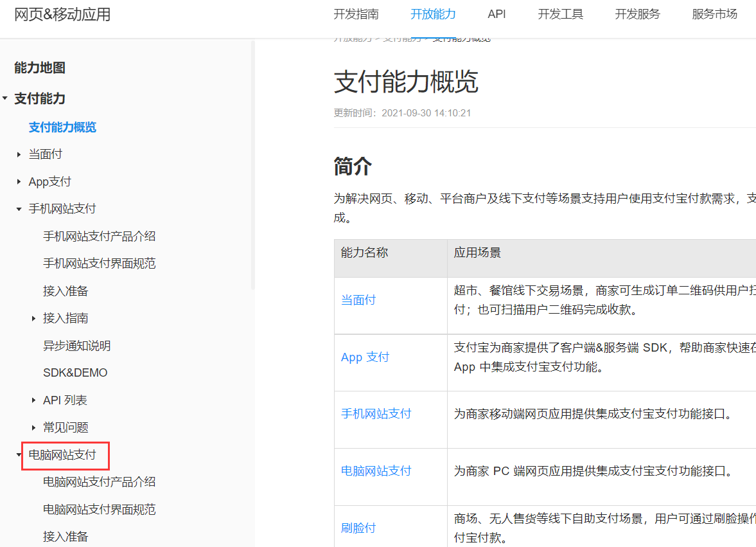Expand the API 列表 entry
This screenshot has width=756, height=547.
pyautogui.click(x=34, y=399)
